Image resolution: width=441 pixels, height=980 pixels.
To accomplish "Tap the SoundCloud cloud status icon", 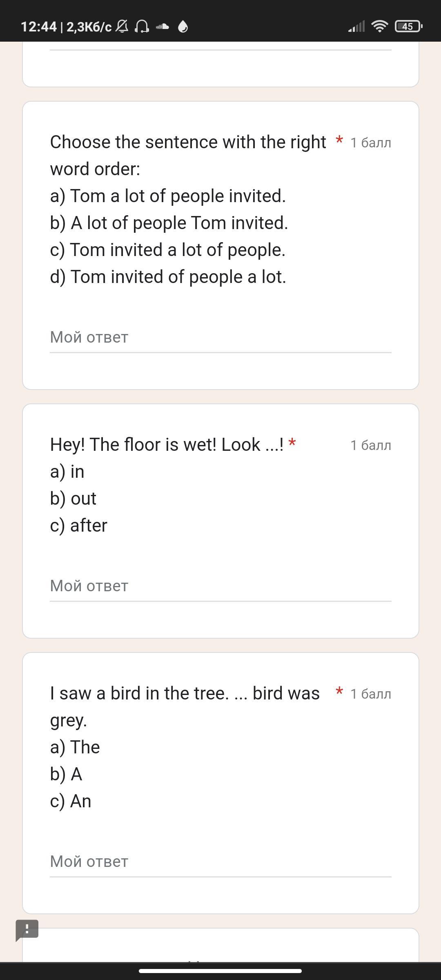I will point(163,27).
